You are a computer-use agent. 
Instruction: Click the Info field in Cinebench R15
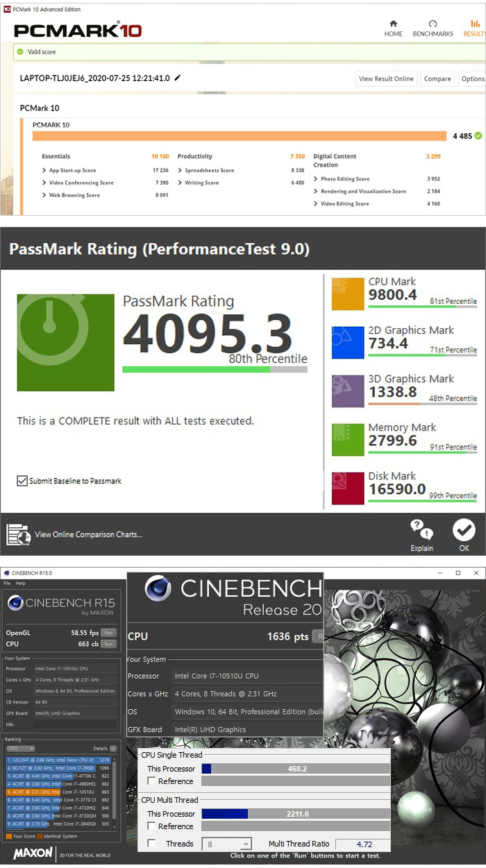pos(74,724)
